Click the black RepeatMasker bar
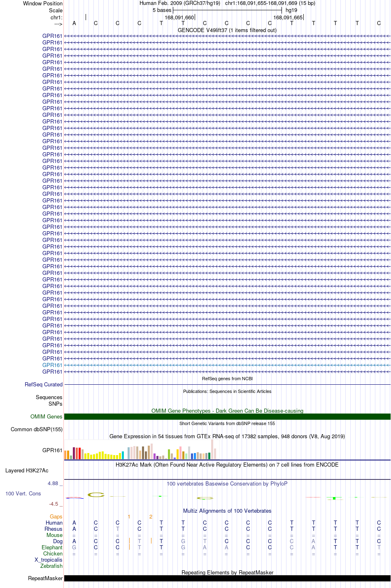 [x=227, y=578]
